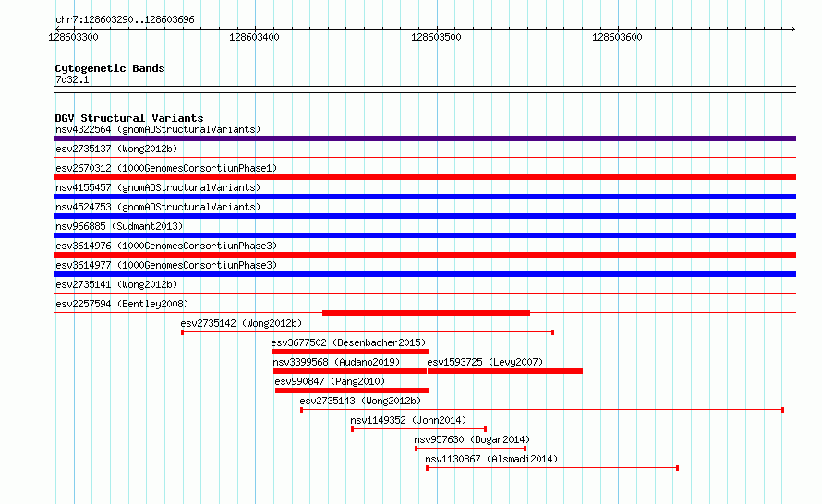Click the chr7:128603290..128603696 region label
Image resolution: width=822 pixels, height=504 pixels.
coord(125,19)
